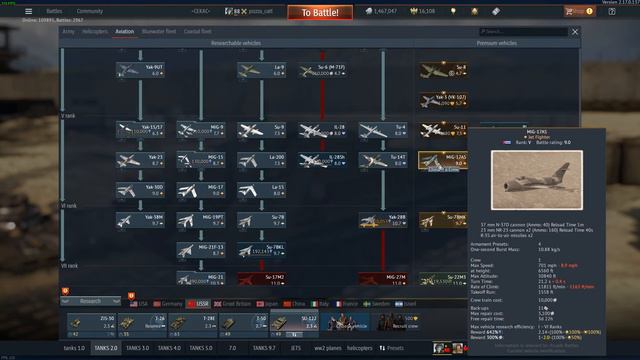This screenshot has height=360, width=640.
Task: Select the Yak-28B aircraft card
Action: [383, 220]
